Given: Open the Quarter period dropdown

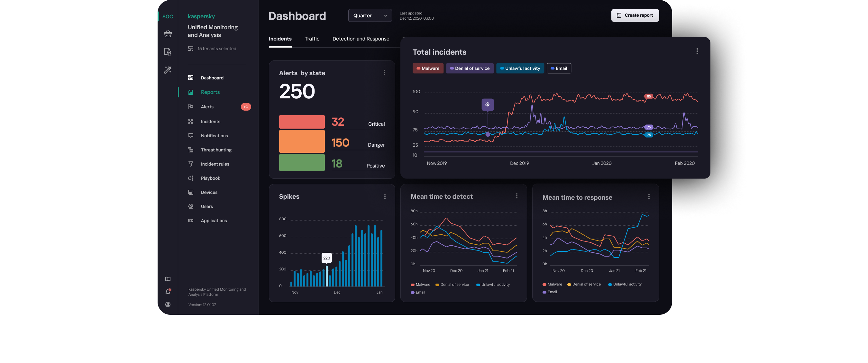Looking at the screenshot, I should pos(370,15).
